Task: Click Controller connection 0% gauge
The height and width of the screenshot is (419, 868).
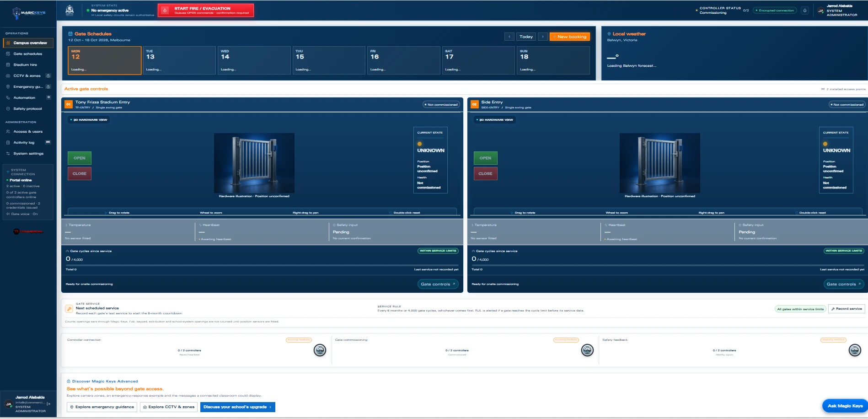Action: [x=320, y=350]
